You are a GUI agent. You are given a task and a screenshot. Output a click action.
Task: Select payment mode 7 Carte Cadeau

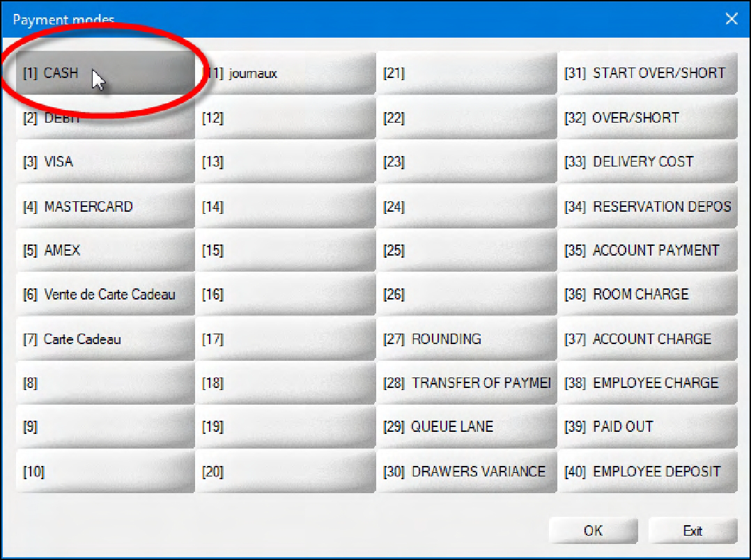[x=104, y=339]
